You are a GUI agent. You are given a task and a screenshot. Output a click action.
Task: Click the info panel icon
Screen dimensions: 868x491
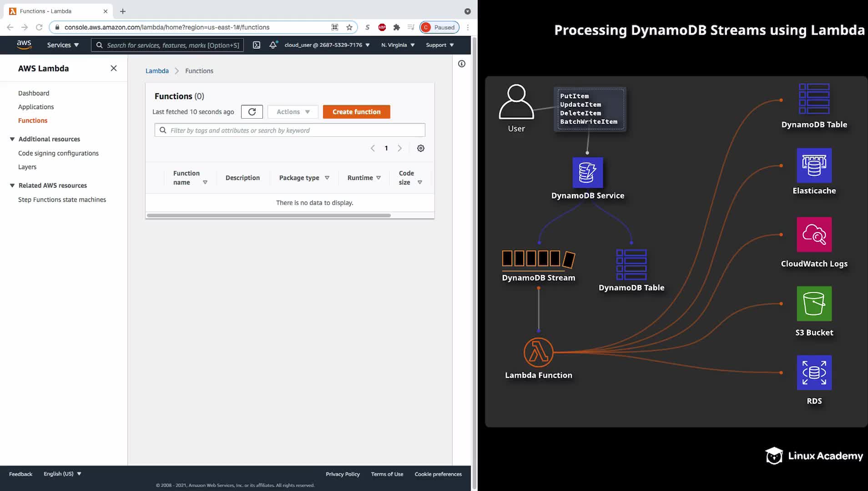461,64
